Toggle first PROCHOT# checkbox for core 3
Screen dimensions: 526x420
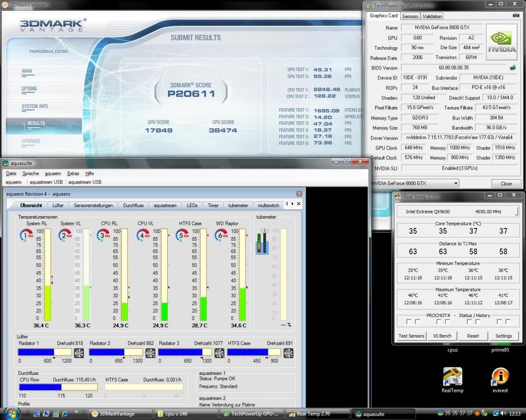point(469,322)
